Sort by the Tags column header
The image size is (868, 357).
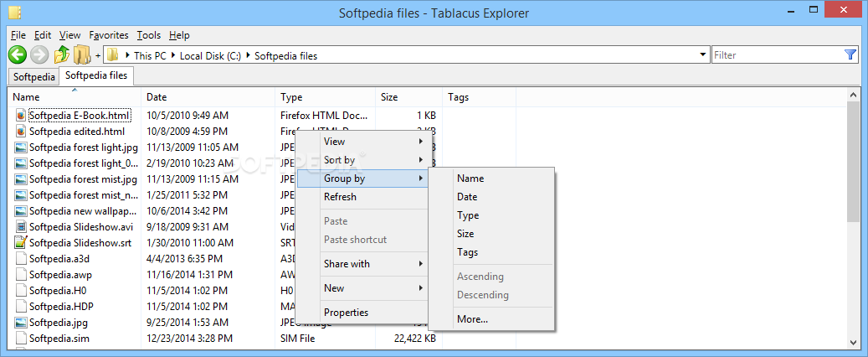click(x=480, y=97)
